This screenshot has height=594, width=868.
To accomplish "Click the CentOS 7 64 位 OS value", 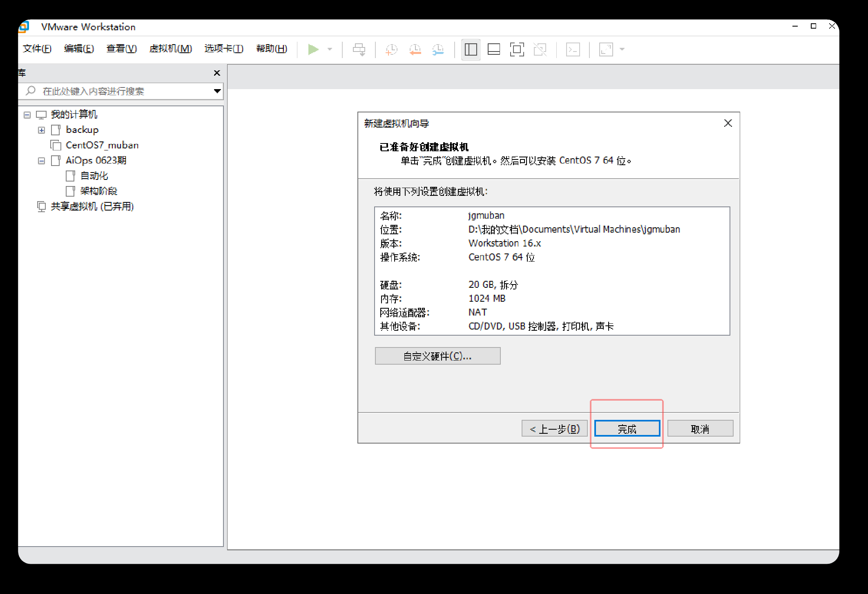I will pyautogui.click(x=501, y=257).
